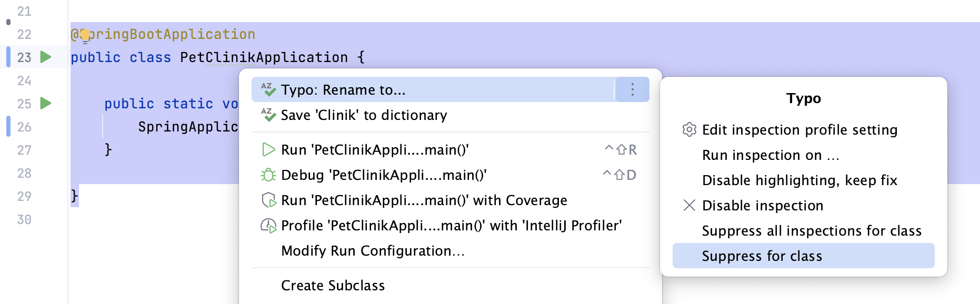Open Modify Run Configuration...
Viewport: 980px width, 304px height.
tap(450, 251)
